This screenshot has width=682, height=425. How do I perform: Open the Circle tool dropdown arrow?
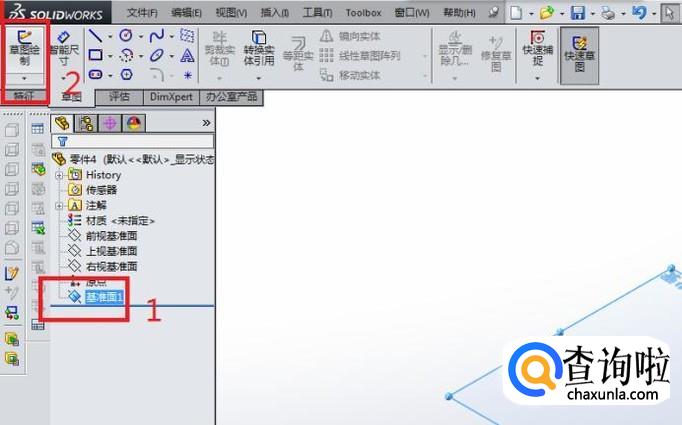[140, 37]
